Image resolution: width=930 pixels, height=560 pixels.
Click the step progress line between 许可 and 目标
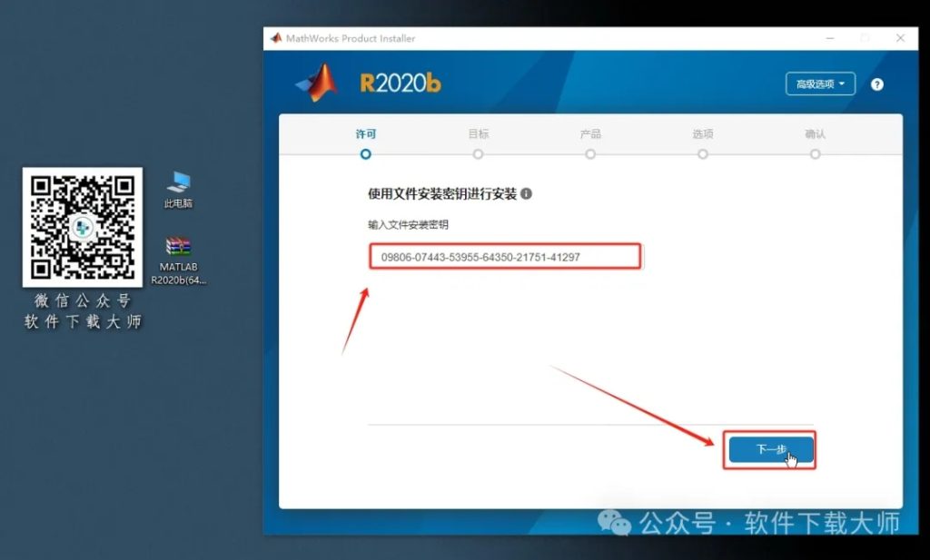click(x=422, y=154)
